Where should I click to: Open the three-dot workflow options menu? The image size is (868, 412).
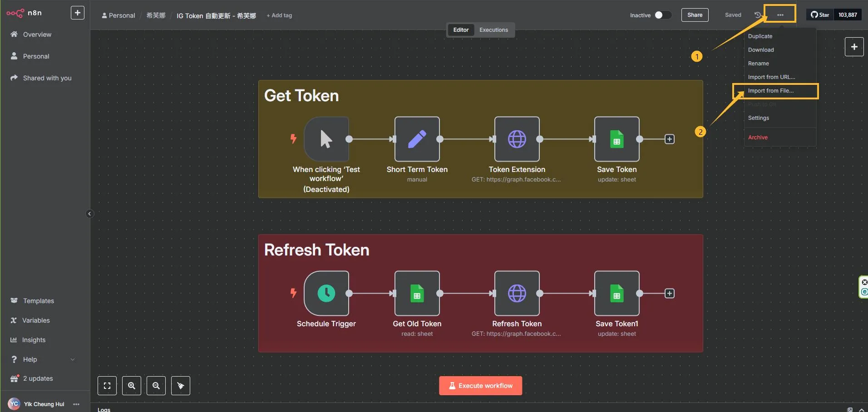(780, 15)
